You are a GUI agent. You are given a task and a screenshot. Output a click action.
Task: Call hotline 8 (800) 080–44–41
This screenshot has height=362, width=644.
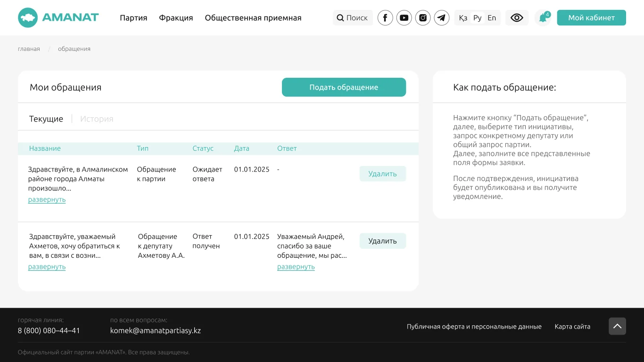pos(49,330)
